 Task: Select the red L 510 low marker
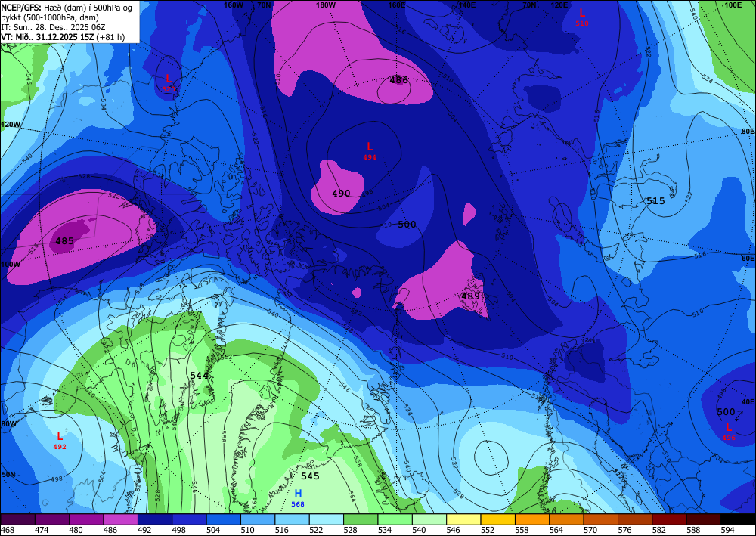[x=582, y=17]
